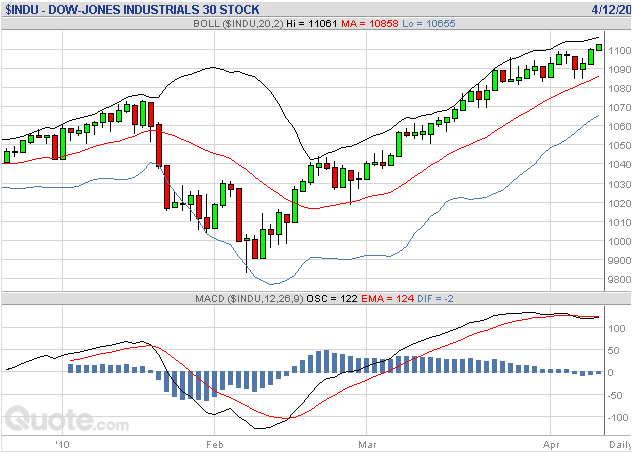This screenshot has width=632, height=453.
Task: Select the OSC = 122 value
Action: point(332,299)
